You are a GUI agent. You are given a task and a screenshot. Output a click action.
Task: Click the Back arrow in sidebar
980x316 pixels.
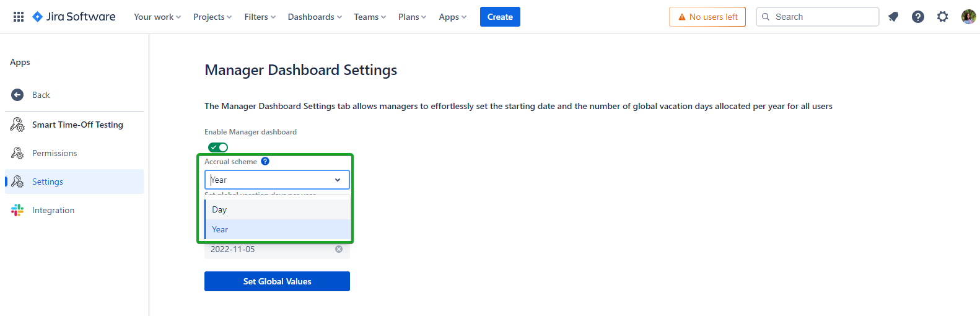[17, 95]
